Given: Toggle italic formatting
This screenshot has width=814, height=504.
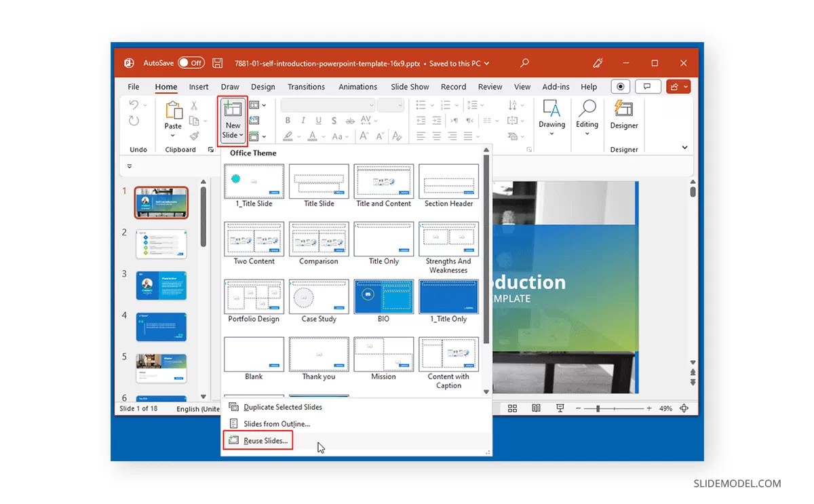Looking at the screenshot, I should [x=303, y=120].
